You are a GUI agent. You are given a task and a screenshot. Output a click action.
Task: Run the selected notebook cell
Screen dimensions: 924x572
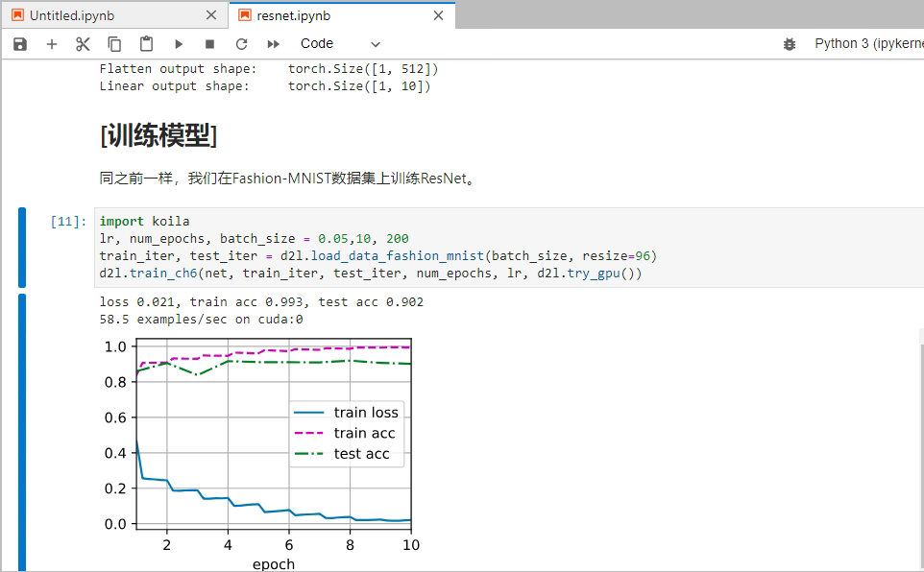pos(178,43)
